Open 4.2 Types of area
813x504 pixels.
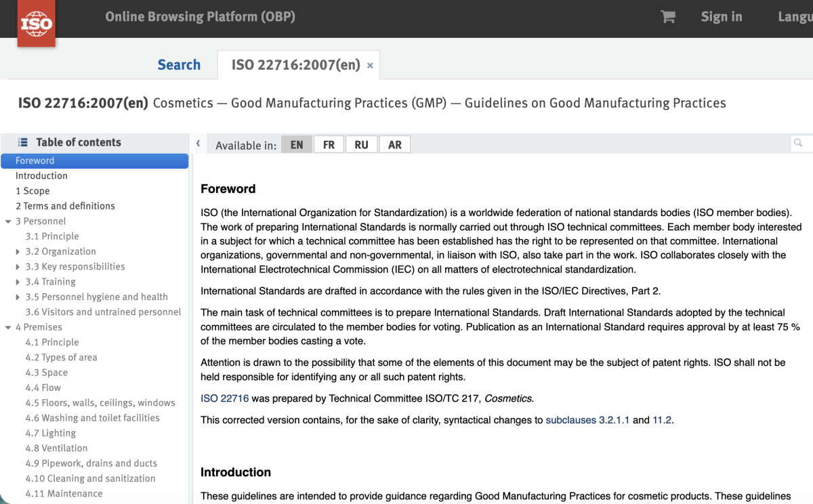coord(61,358)
